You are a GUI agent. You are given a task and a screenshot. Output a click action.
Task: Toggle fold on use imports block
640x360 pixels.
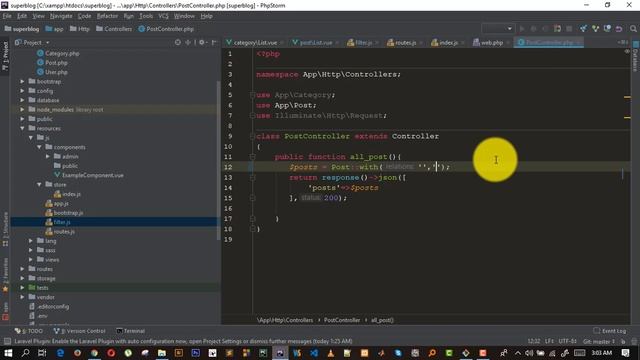tap(252, 95)
